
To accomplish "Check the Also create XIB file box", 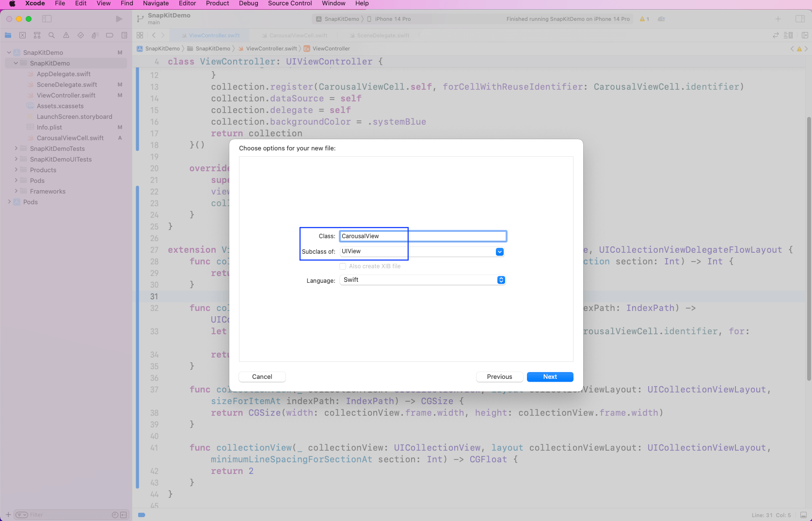I will tap(343, 266).
